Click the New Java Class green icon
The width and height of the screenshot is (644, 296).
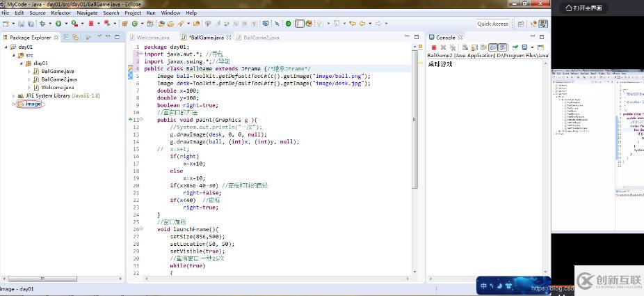(x=134, y=24)
